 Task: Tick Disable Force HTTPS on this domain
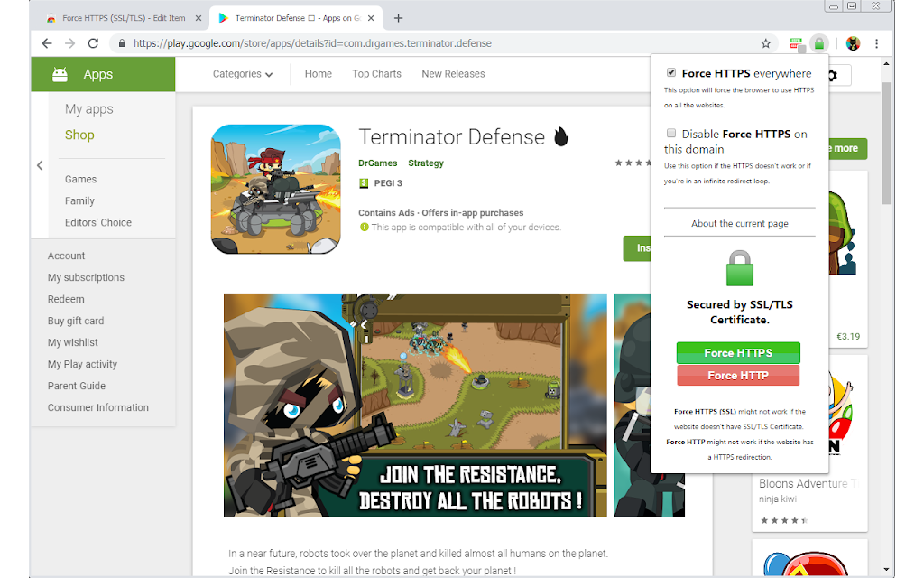click(670, 134)
